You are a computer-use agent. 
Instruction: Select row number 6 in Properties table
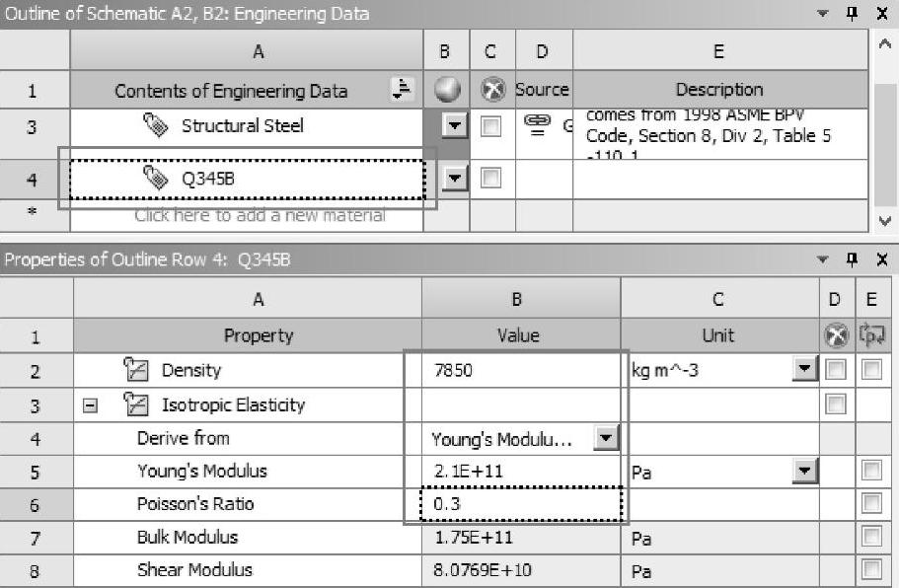point(36,505)
